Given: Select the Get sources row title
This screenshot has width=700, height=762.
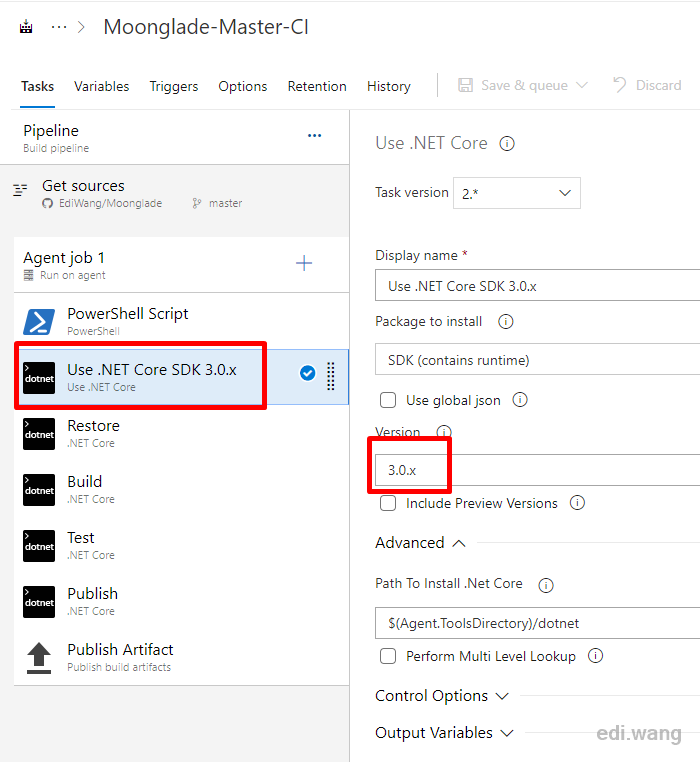Looking at the screenshot, I should [83, 186].
